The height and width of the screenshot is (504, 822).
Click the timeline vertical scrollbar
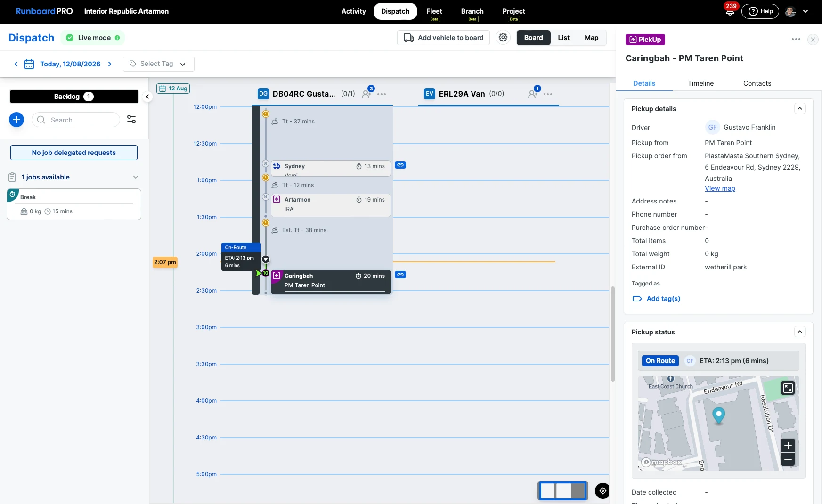[x=612, y=333]
